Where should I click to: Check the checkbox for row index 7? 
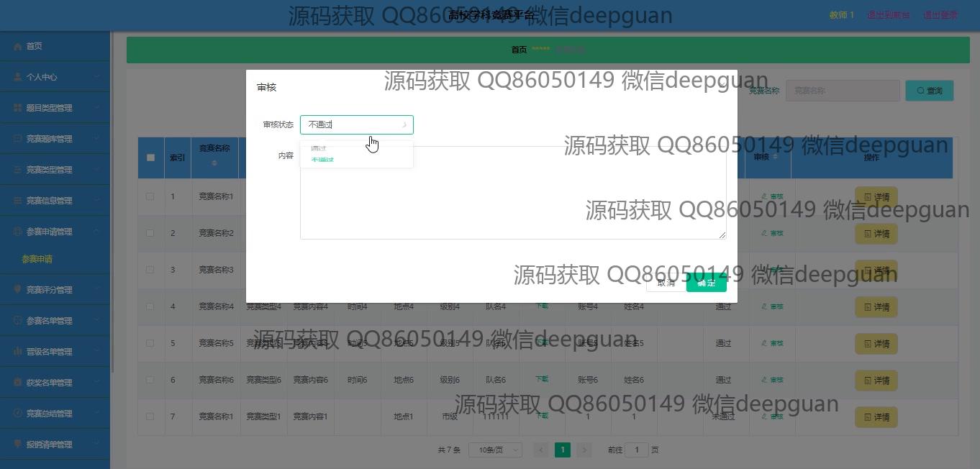(150, 416)
